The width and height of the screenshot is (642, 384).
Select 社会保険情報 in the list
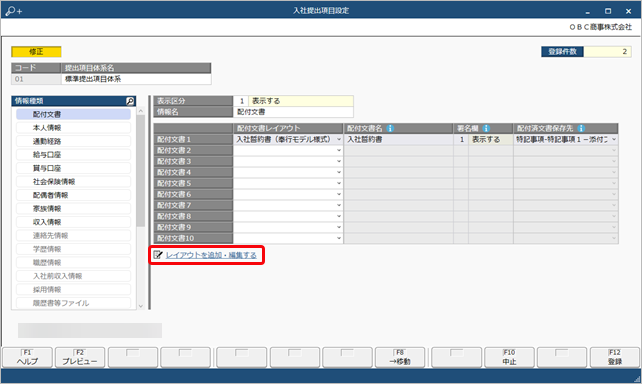pos(73,182)
